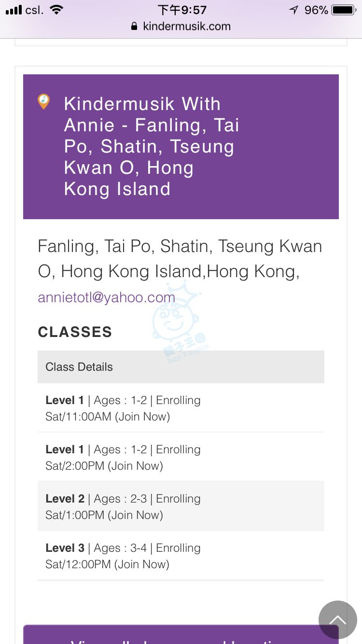Tap the Wi-Fi status icon
The width and height of the screenshot is (362, 644).
[x=56, y=10]
